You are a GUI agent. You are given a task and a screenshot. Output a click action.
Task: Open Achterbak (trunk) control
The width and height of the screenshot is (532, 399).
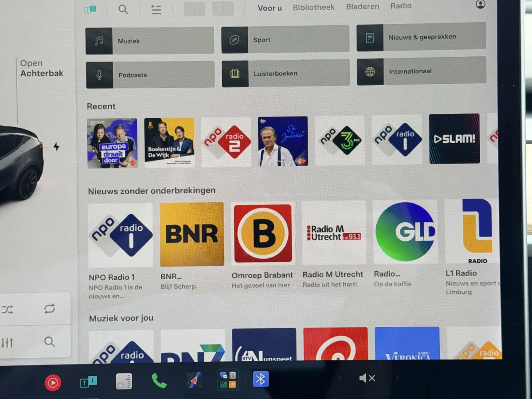[42, 68]
